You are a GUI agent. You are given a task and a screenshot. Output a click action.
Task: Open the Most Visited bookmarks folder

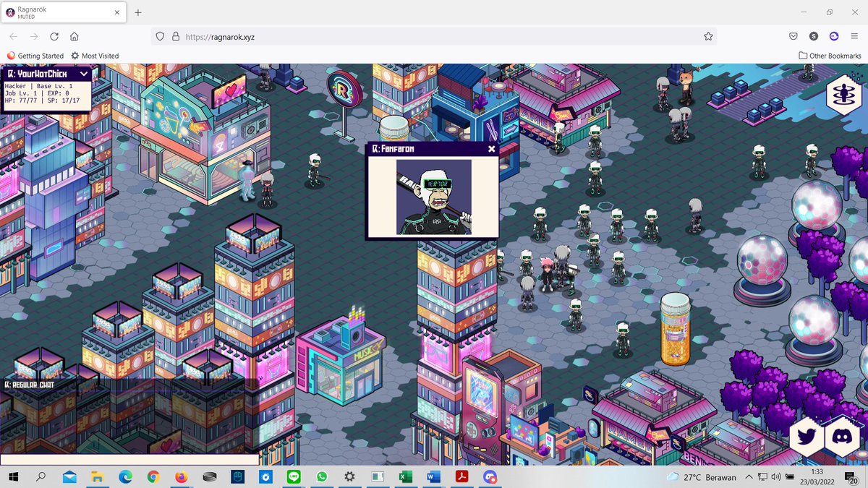95,56
